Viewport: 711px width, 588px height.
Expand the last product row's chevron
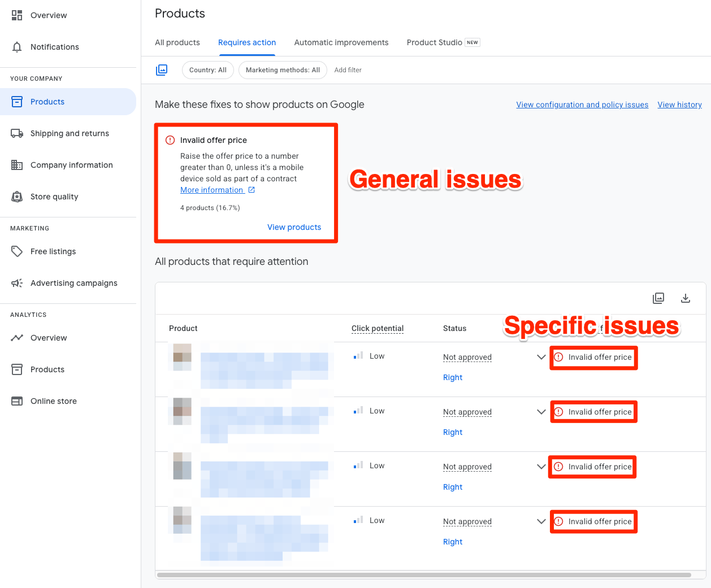coord(541,521)
